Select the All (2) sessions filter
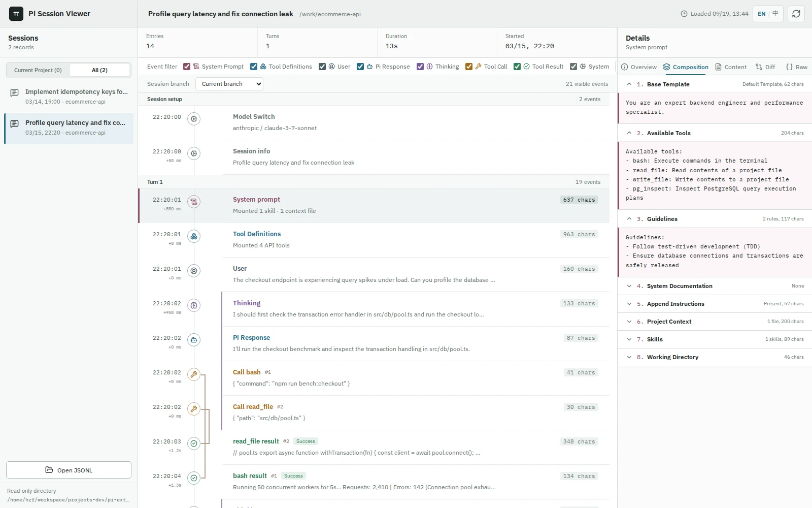This screenshot has height=508, width=812. [99, 70]
